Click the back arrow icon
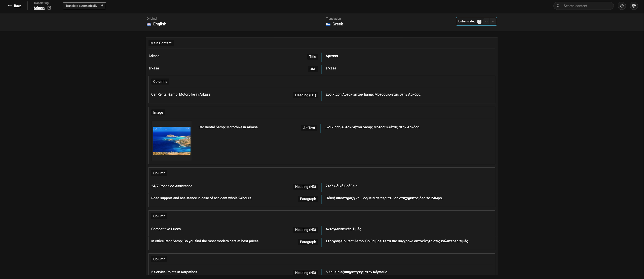This screenshot has height=279, width=644. click(x=10, y=6)
